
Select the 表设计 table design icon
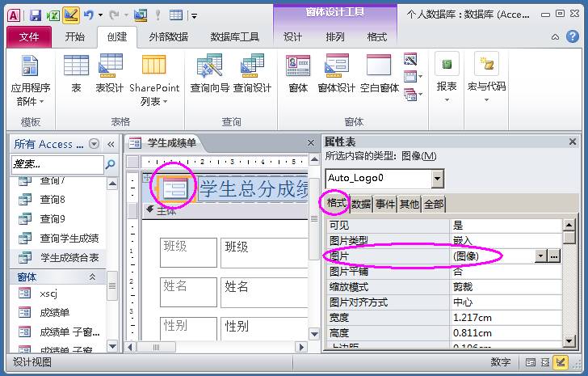click(110, 73)
